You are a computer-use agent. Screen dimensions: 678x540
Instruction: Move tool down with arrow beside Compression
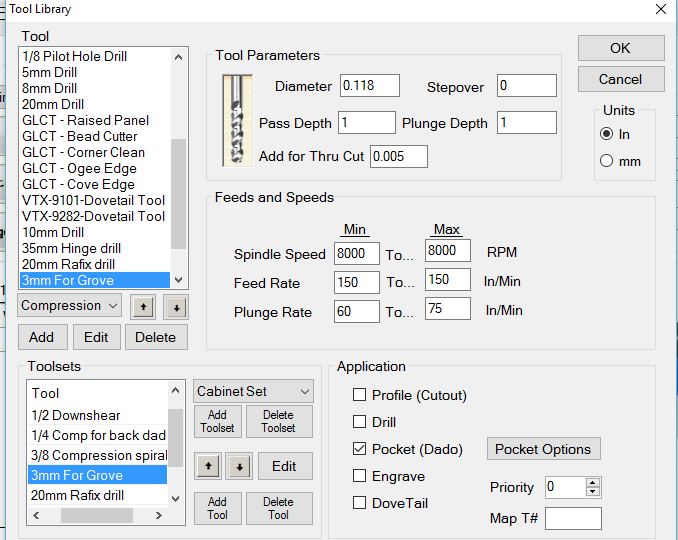174,306
